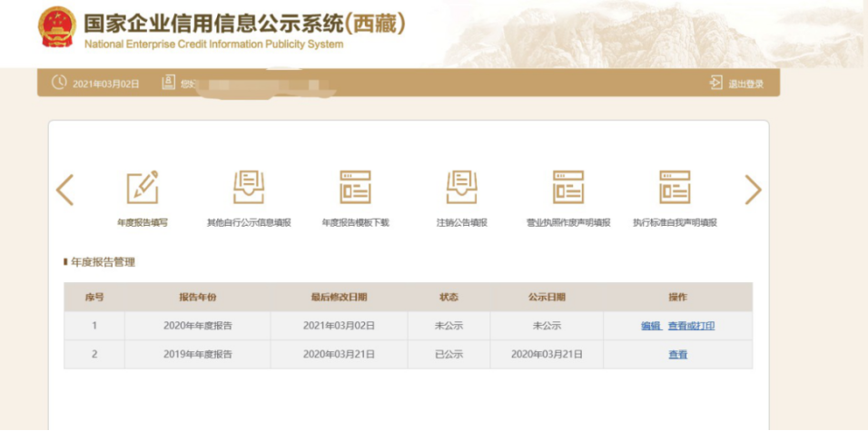Image resolution: width=868 pixels, height=431 pixels.
Task: Click the 状态 column header
Action: [x=449, y=297]
